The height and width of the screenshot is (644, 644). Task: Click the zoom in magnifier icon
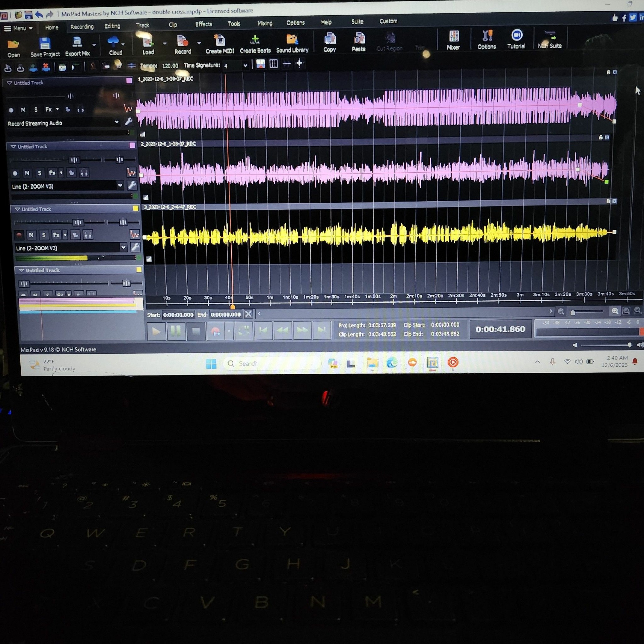click(x=615, y=311)
